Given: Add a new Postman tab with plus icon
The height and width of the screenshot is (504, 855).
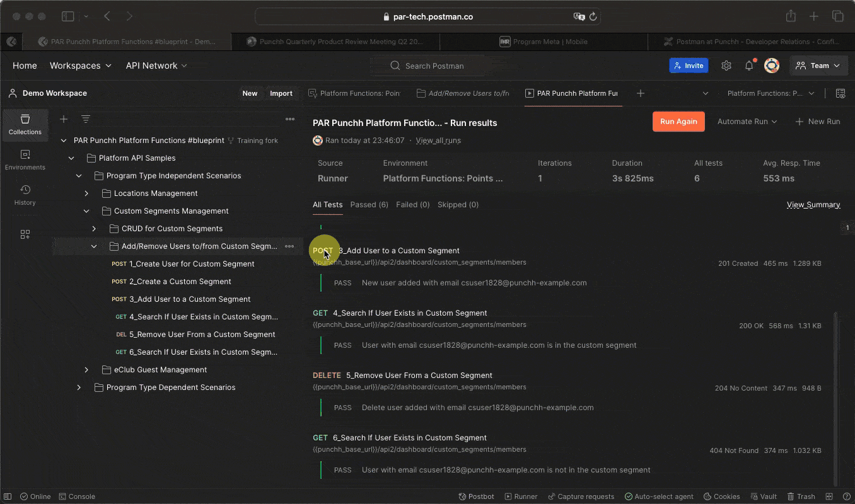Looking at the screenshot, I should (641, 93).
